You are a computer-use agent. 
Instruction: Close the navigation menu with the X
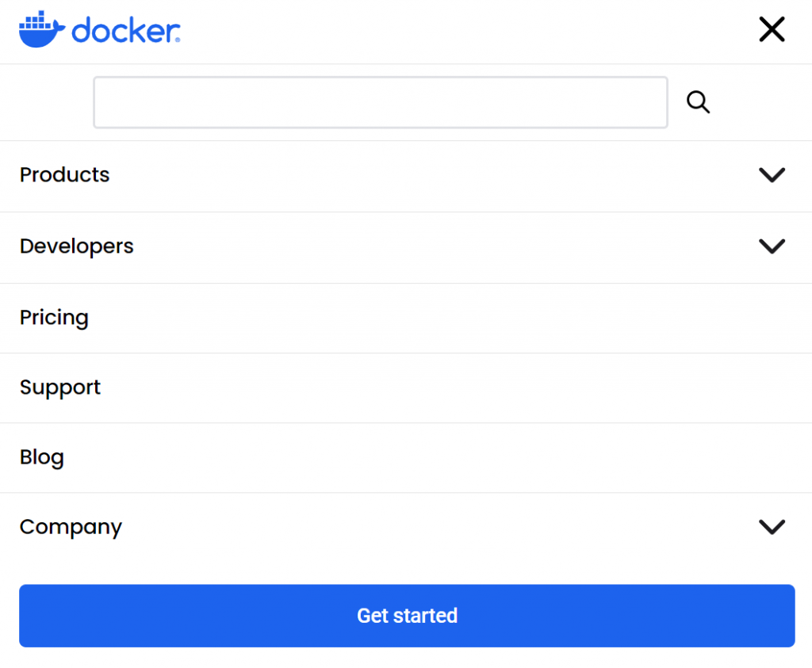(772, 30)
